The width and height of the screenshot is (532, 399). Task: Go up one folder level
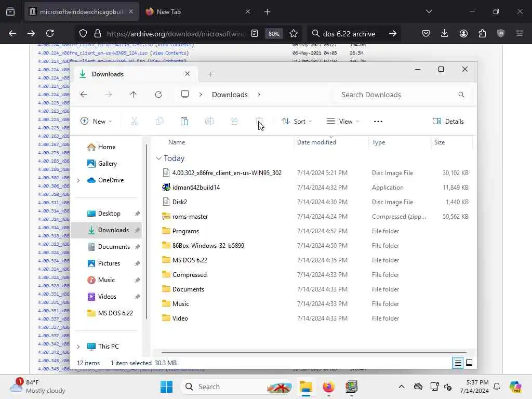[134, 95]
